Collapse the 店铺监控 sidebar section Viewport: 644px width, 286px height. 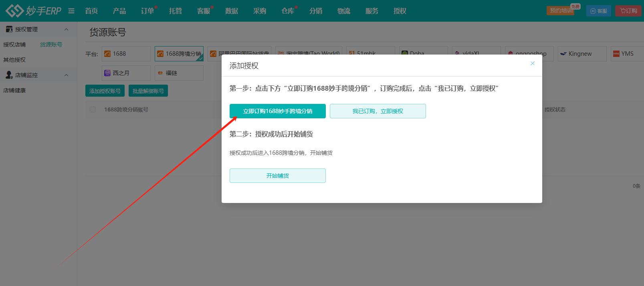[67, 75]
